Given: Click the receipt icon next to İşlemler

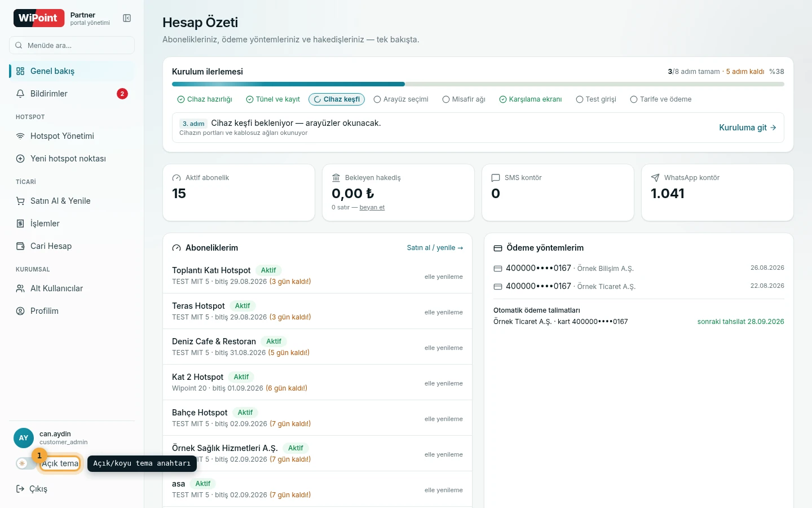Looking at the screenshot, I should tap(20, 224).
